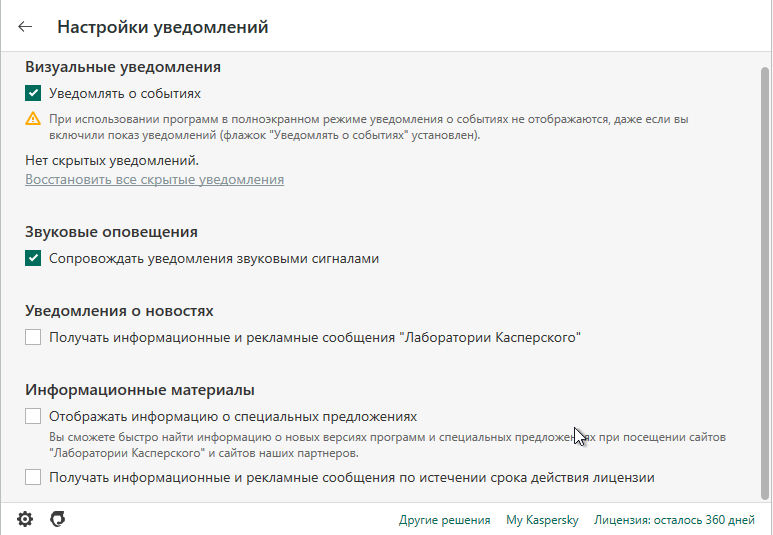Viewport: 773px width, 535px height.
Task: Enable ad messages after license expiration checkbox
Action: [34, 477]
